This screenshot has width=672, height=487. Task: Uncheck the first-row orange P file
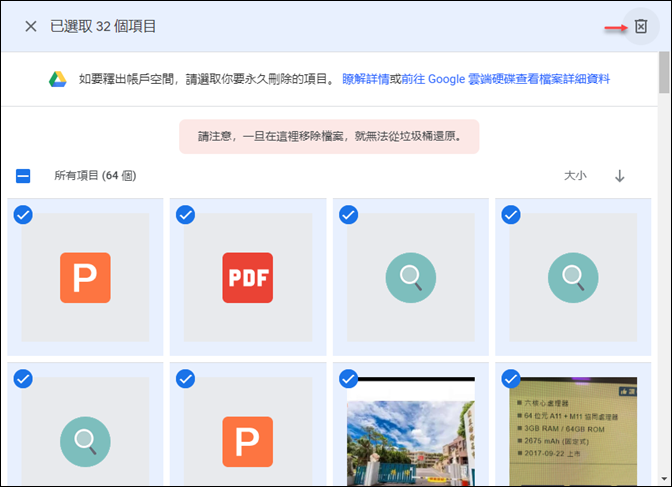coord(23,215)
